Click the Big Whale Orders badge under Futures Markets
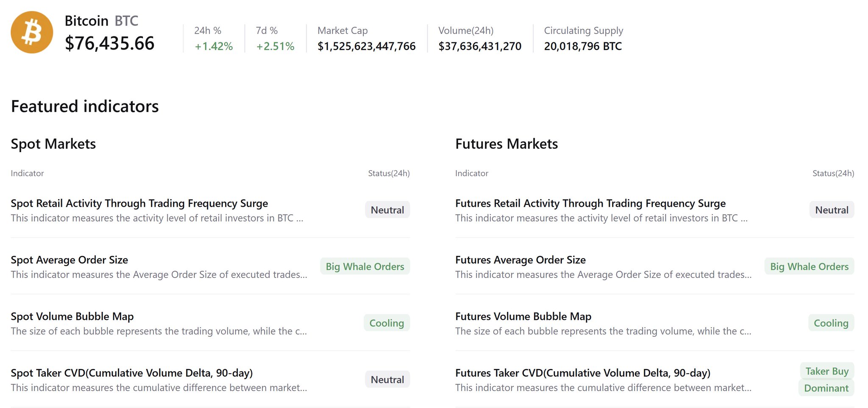Viewport: 868px width, 408px height. coord(809,266)
